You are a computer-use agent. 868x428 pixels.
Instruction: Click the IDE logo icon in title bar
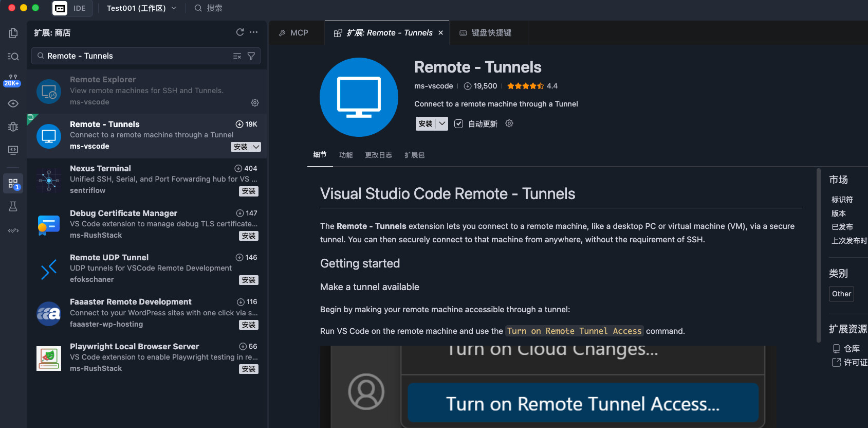pos(60,8)
